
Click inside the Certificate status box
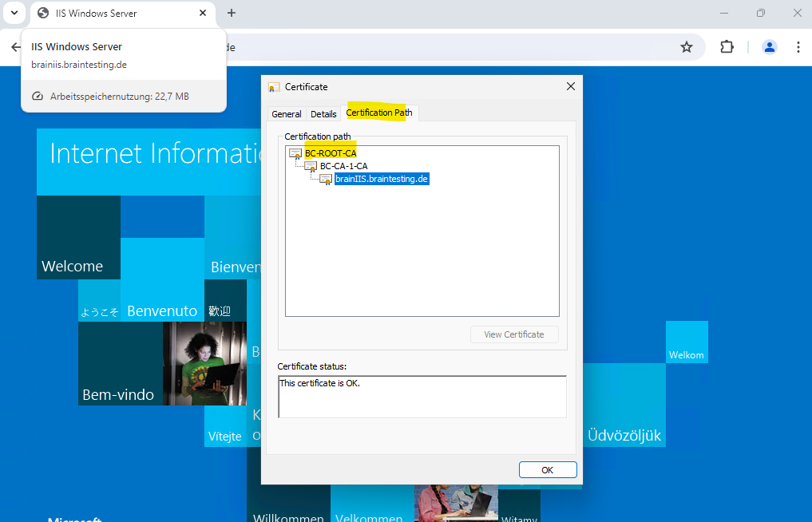tap(422, 397)
